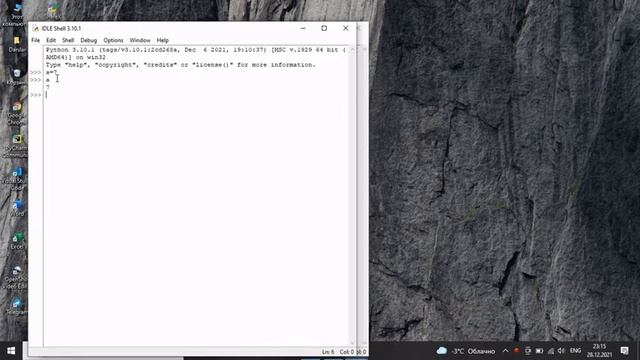This screenshot has width=640, height=360.
Task: Click the empty prompt line in shell
Action: (x=196, y=95)
